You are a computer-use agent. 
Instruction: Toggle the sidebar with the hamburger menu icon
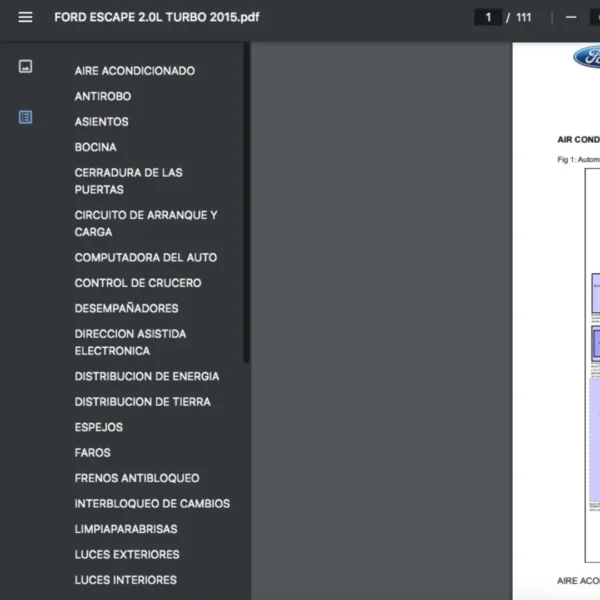point(25,17)
